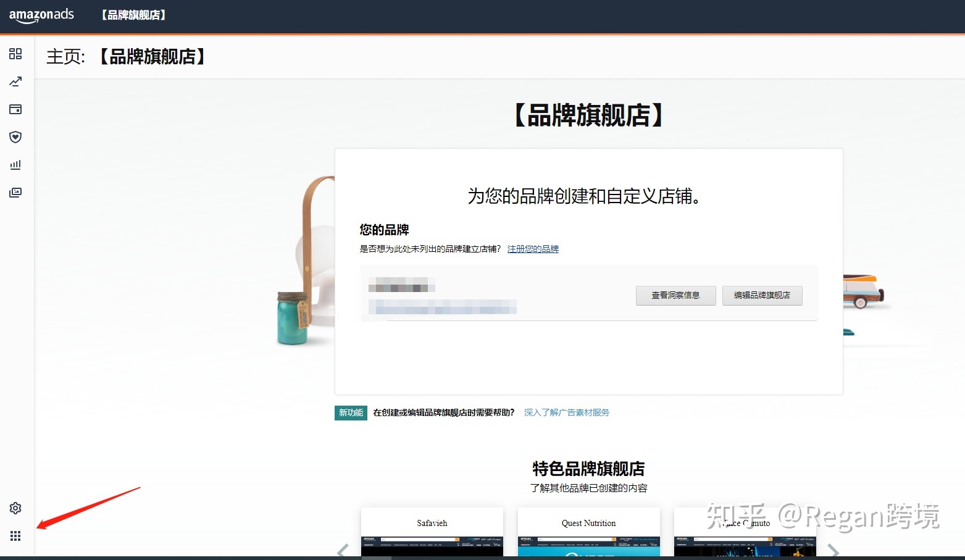Viewport: 965px width, 560px height.
Task: Advance carousel with the right arrow
Action: click(833, 551)
